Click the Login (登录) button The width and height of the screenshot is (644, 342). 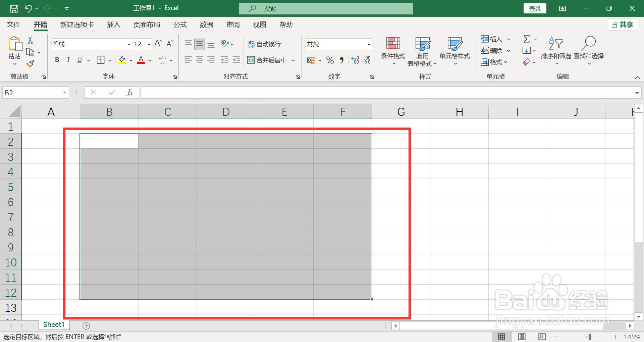[x=535, y=9]
